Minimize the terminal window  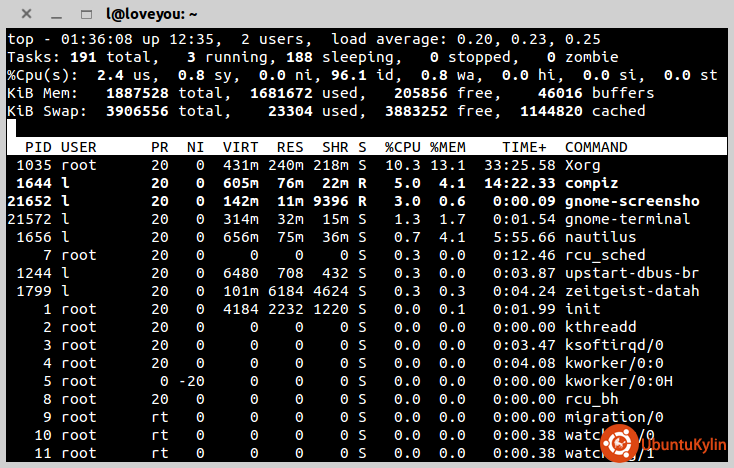pos(56,16)
